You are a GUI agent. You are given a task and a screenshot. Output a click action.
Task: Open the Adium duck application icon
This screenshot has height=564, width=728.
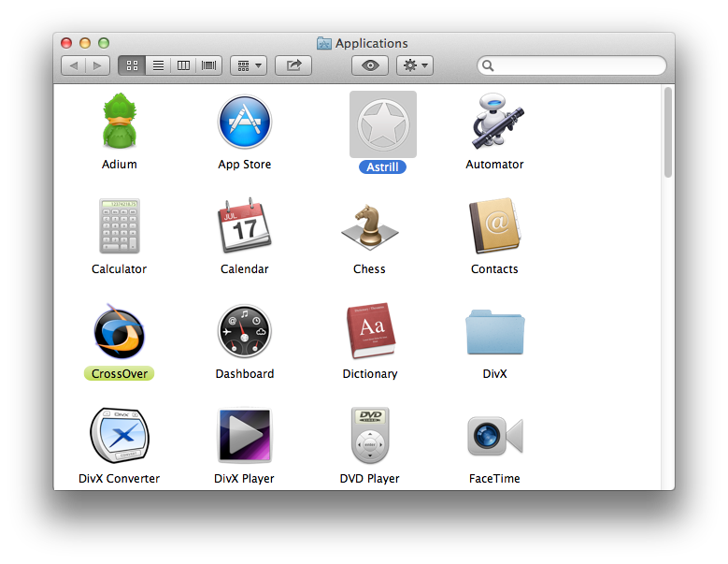pos(119,123)
